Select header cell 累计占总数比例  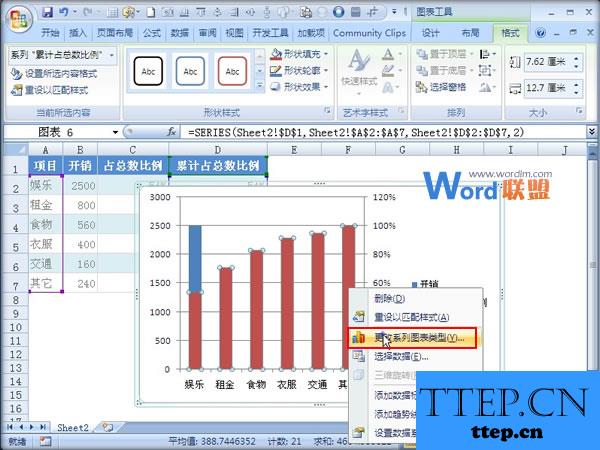click(x=218, y=166)
